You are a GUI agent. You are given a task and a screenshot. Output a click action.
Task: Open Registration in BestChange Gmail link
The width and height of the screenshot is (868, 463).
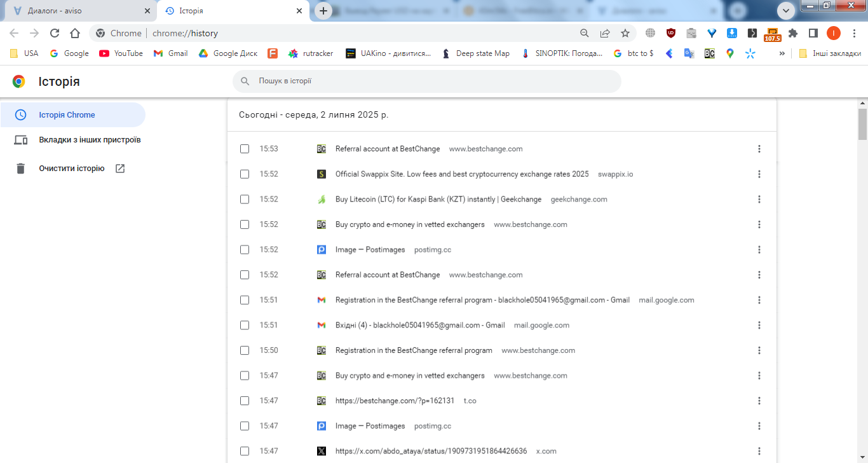coord(482,300)
